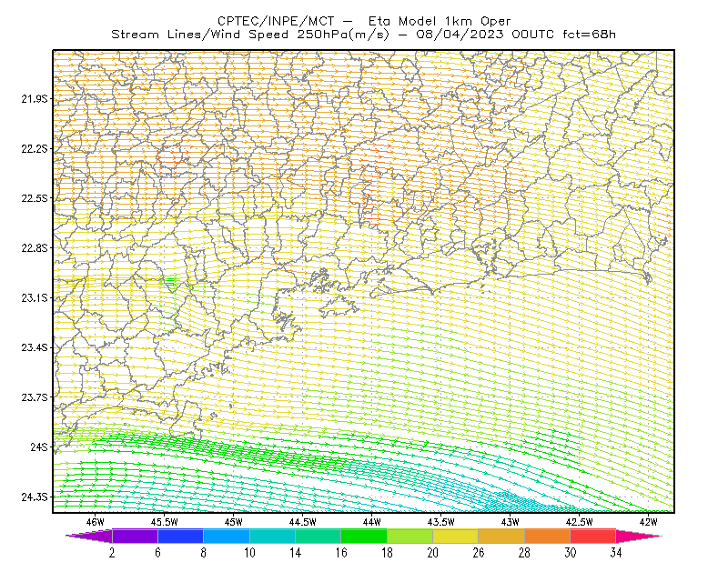Click the latitude label '23.7S'
728x562 pixels.
point(35,397)
